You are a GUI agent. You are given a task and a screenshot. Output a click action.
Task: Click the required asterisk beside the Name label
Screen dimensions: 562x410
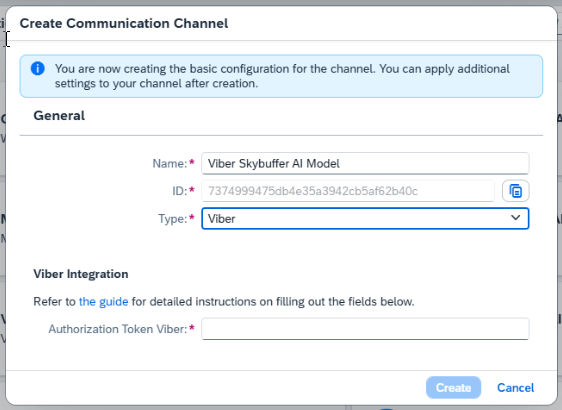(x=192, y=162)
